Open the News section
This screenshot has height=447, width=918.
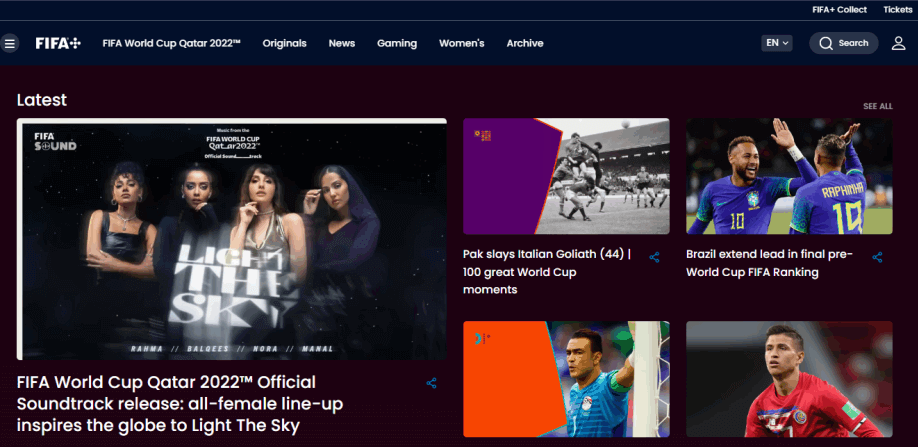tap(342, 43)
